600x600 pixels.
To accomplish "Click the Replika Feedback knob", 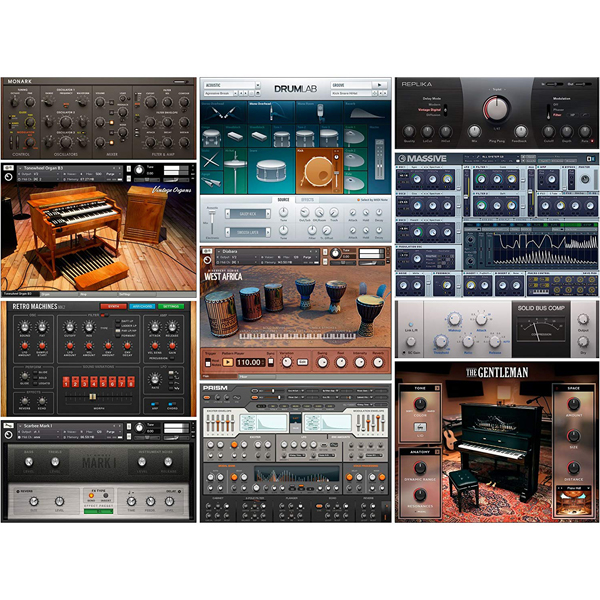I will pyautogui.click(x=520, y=131).
